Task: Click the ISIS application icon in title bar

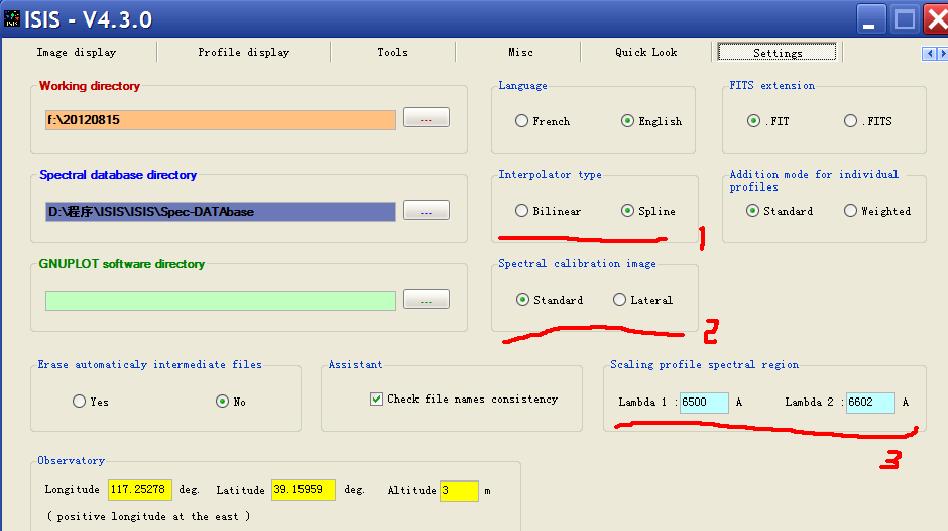Action: 11,19
